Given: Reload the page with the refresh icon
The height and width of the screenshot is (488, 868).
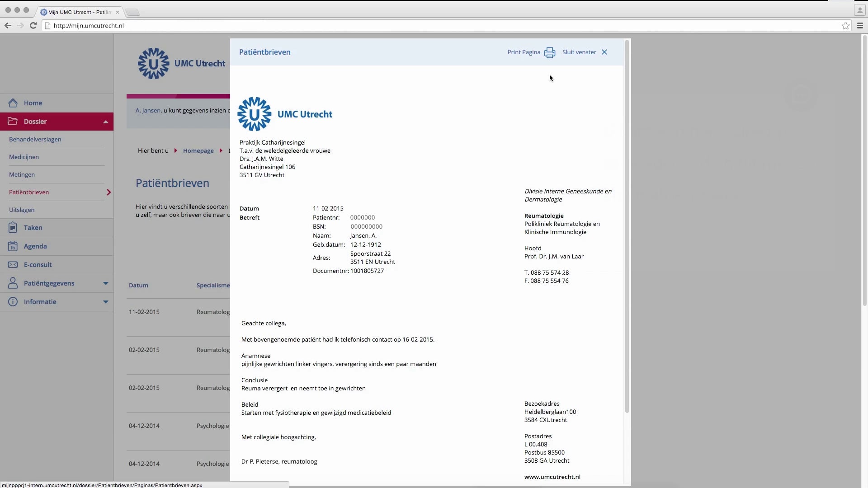Looking at the screenshot, I should point(33,26).
